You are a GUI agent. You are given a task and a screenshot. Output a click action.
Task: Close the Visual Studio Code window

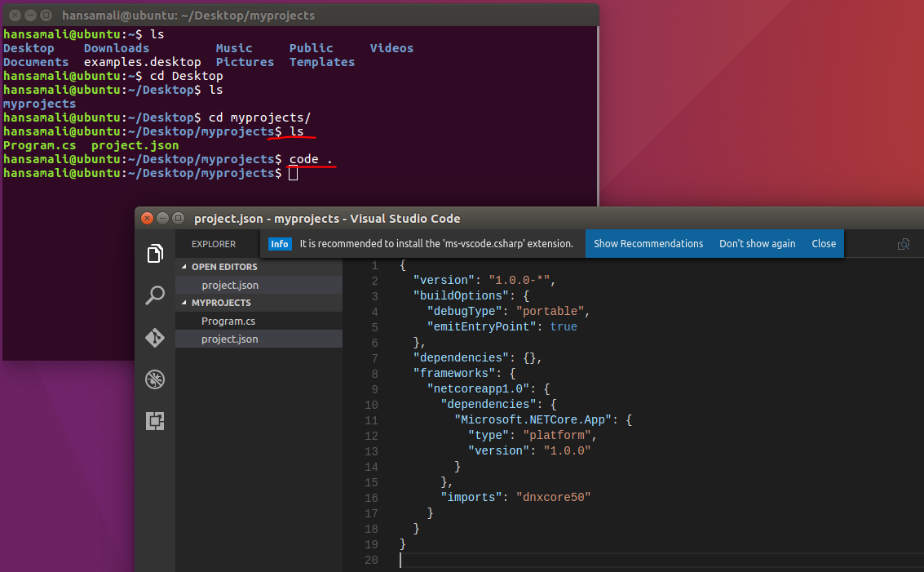click(148, 218)
